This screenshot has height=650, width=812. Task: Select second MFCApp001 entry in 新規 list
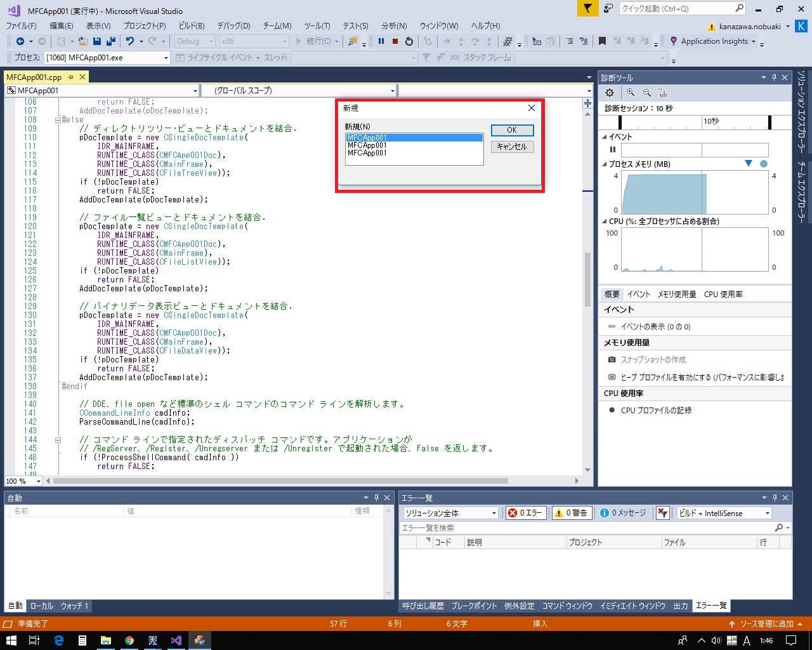pyautogui.click(x=414, y=145)
